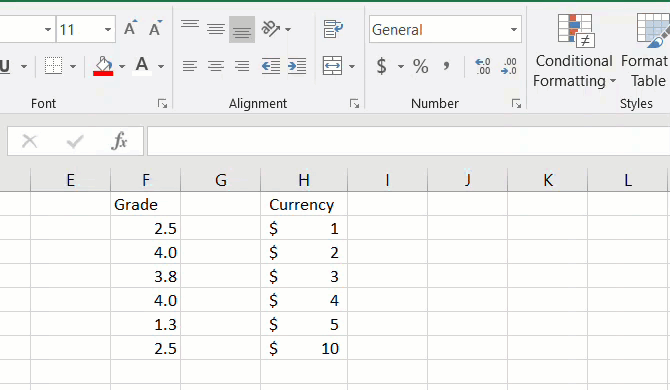Select the currency cell showing $ 3
The width and height of the screenshot is (670, 390).
pyautogui.click(x=304, y=276)
